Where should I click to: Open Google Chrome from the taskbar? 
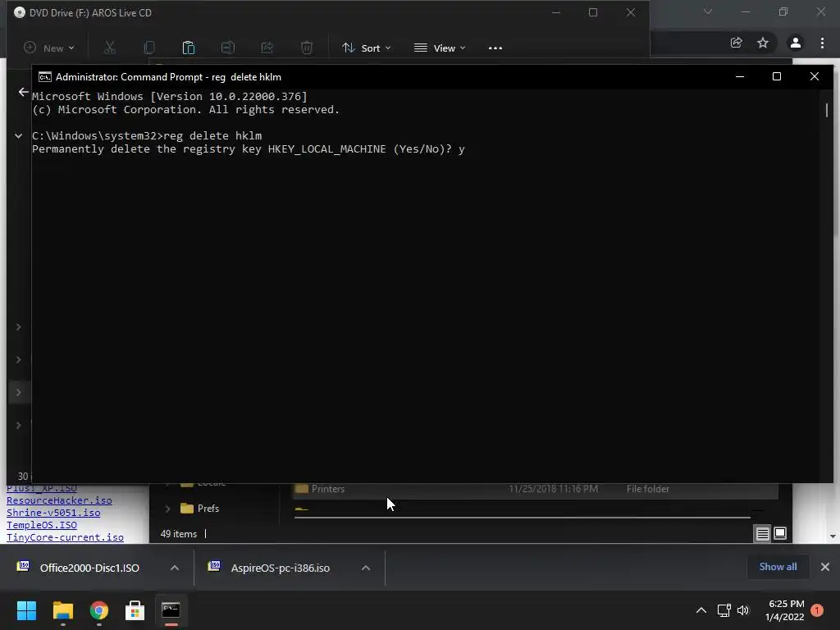tap(99, 610)
